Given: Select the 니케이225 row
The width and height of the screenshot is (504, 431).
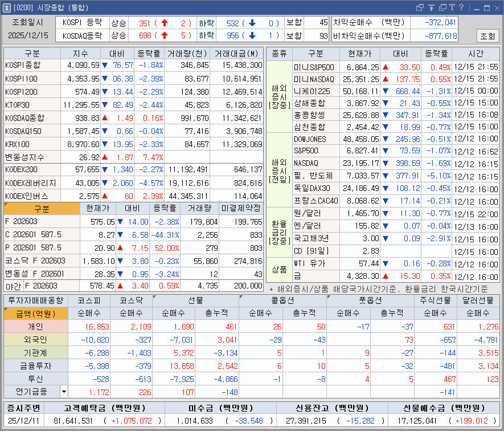Looking at the screenshot, I should pyautogui.click(x=396, y=91).
